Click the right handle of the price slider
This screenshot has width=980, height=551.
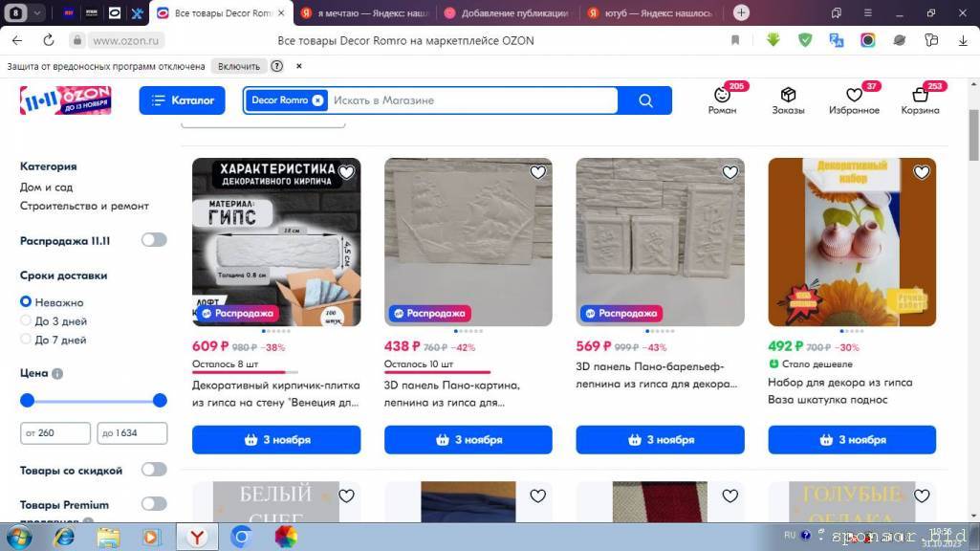[160, 400]
